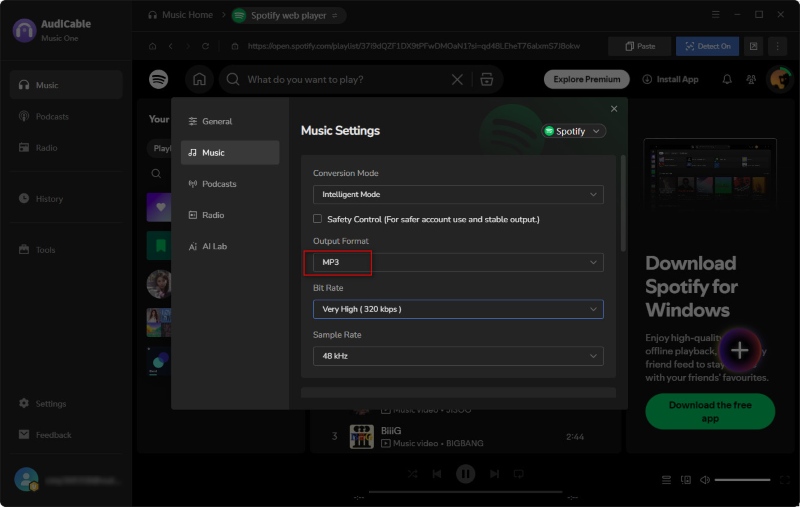Open the queue icon in player bar
800x507 pixels.
point(666,479)
